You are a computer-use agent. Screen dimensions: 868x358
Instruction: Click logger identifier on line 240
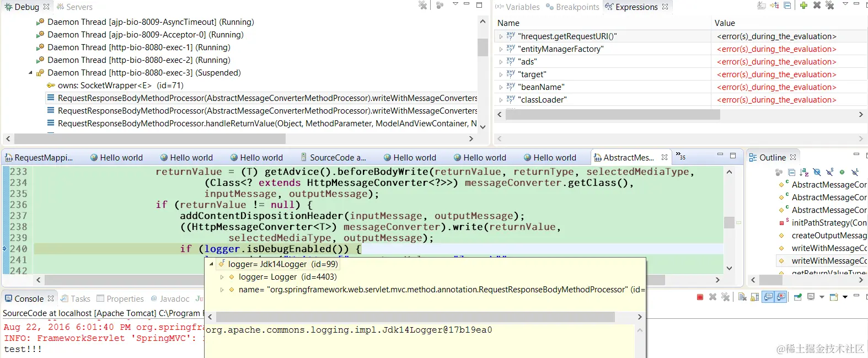tap(222, 249)
